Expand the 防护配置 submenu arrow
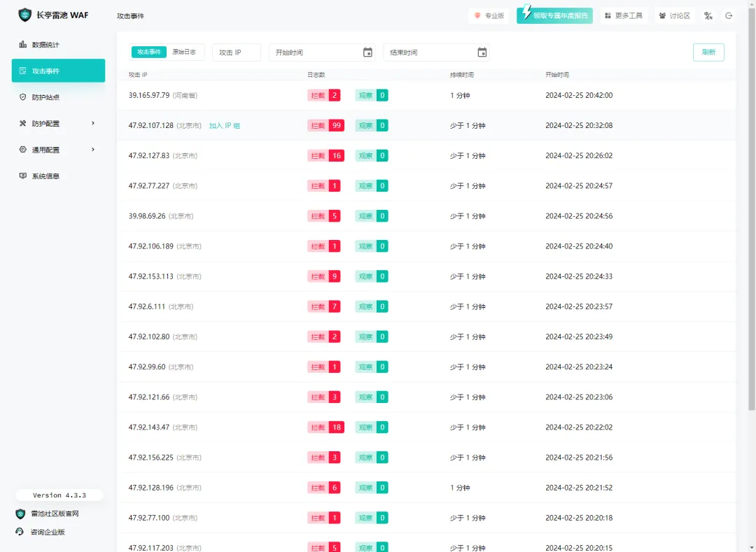Viewport: 756px width, 552px height. coord(93,124)
